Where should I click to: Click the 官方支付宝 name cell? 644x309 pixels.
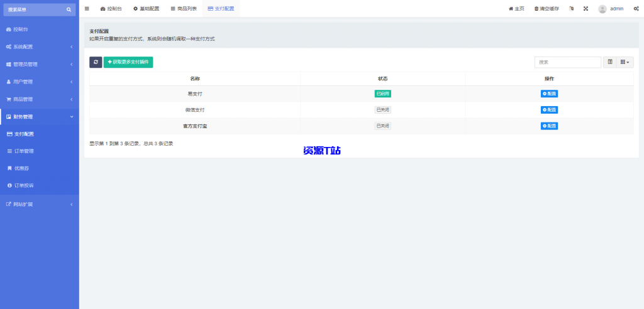(x=195, y=126)
